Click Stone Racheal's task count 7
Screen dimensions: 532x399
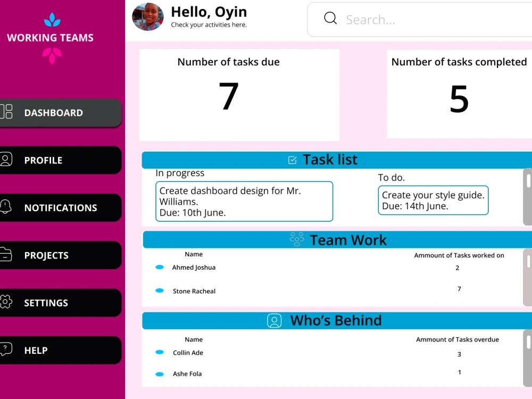pos(459,289)
